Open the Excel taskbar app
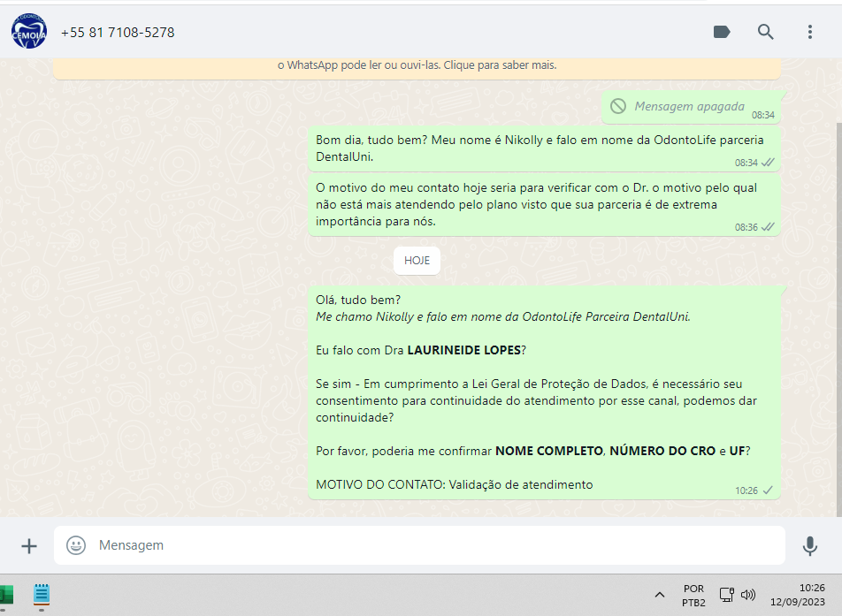 (6, 595)
